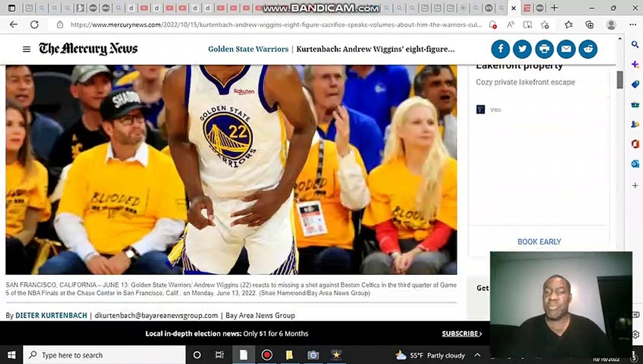Open Task View on the taskbar
Image resolution: width=643 pixels, height=364 pixels.
click(x=219, y=355)
